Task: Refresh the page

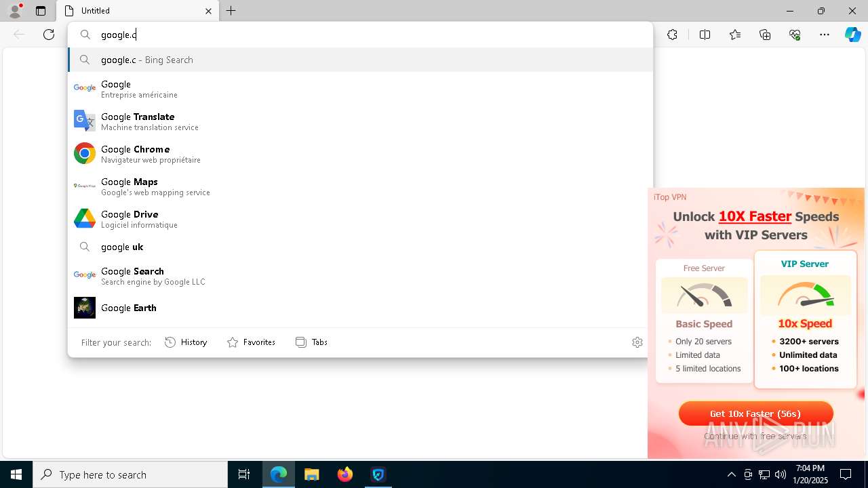Action: point(49,35)
